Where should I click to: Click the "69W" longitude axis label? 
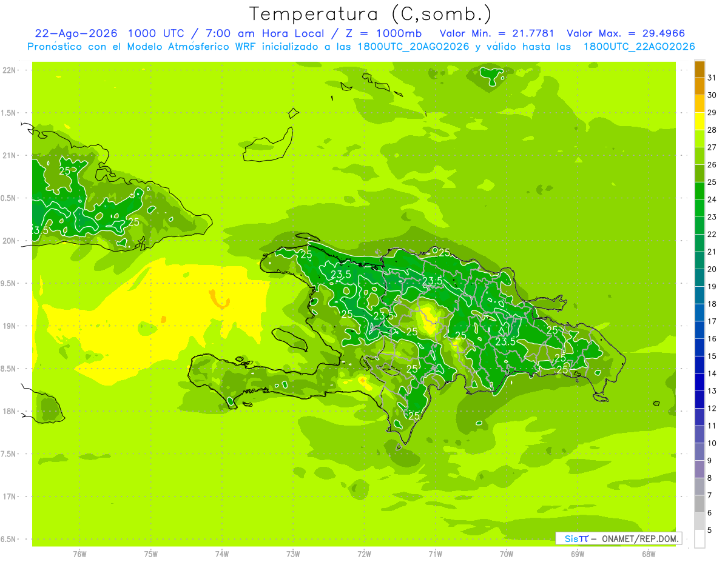[x=578, y=554]
